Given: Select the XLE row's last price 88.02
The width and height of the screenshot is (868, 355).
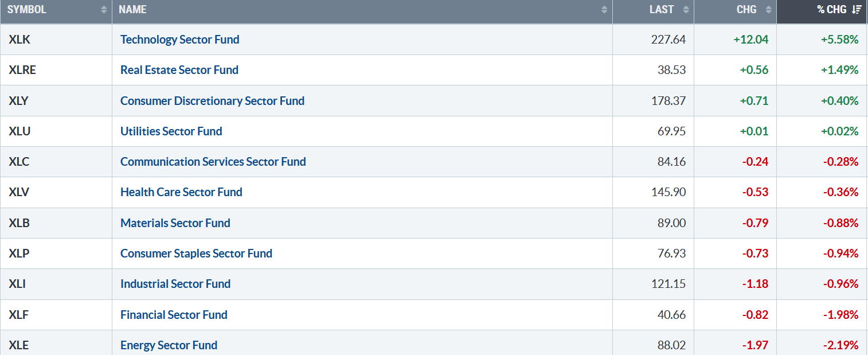Looking at the screenshot, I should 671,345.
